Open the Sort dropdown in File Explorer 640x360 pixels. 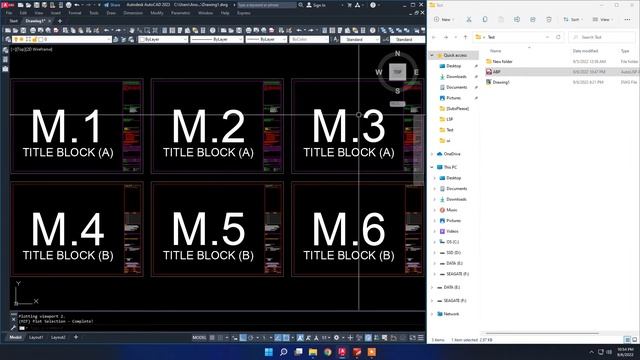click(573, 19)
